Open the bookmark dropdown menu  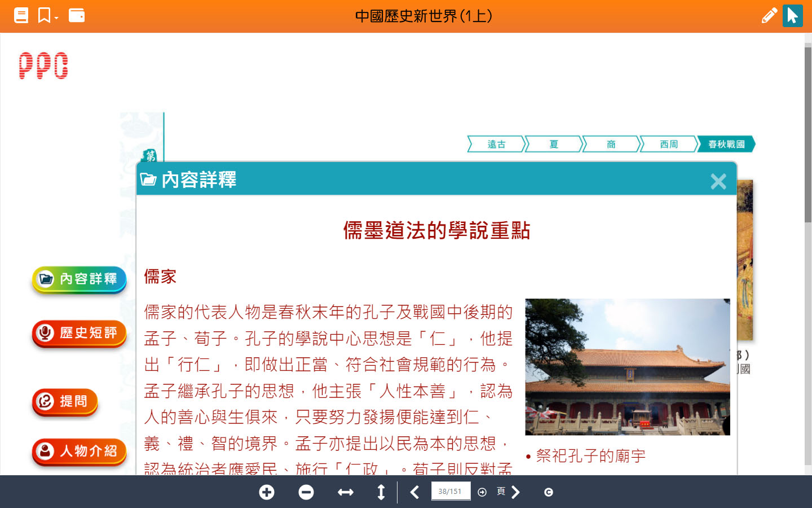47,15
